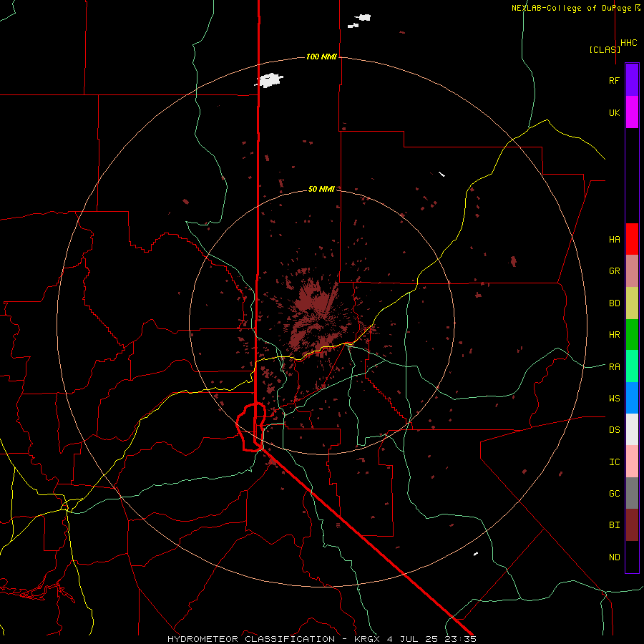644x644 pixels.
Task: Click the HA legend label
Action: [614, 239]
